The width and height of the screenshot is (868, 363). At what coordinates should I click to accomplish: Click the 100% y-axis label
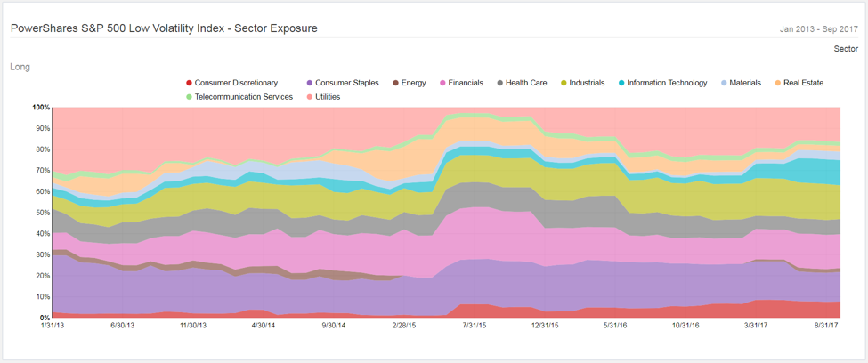pos(42,108)
